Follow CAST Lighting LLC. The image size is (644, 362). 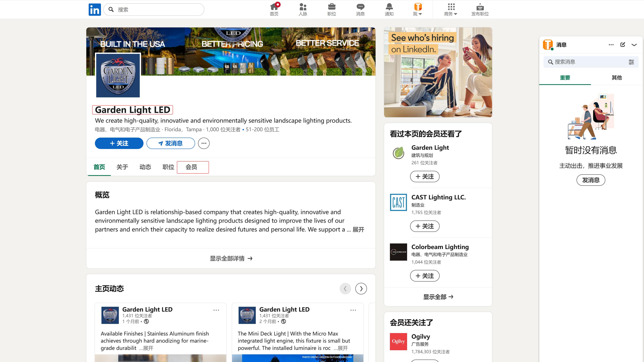click(x=425, y=226)
